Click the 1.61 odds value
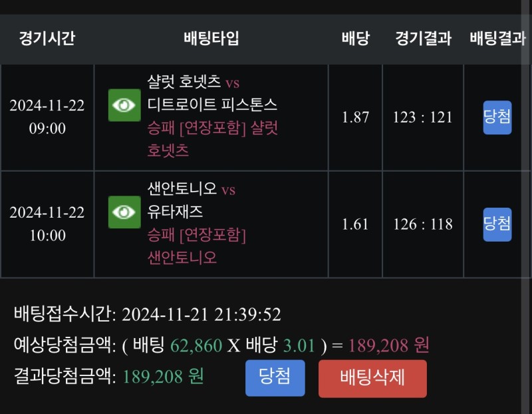This screenshot has width=532, height=414. tap(355, 225)
